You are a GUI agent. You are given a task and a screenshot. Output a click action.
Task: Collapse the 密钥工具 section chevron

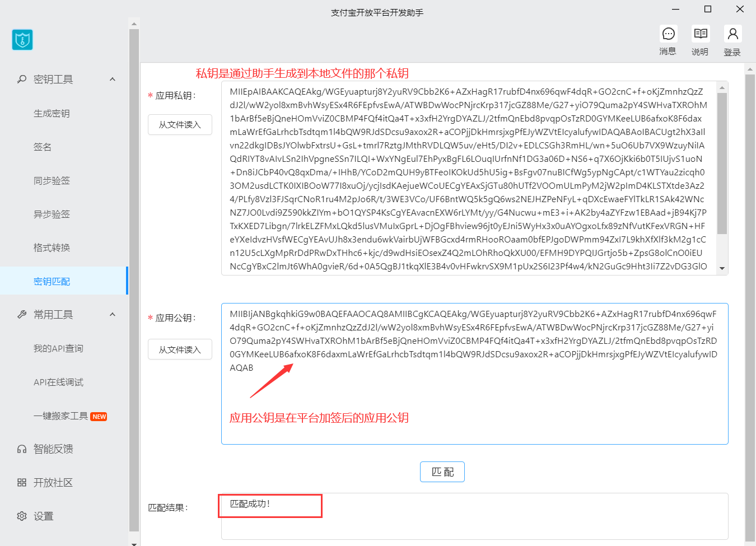pos(113,79)
